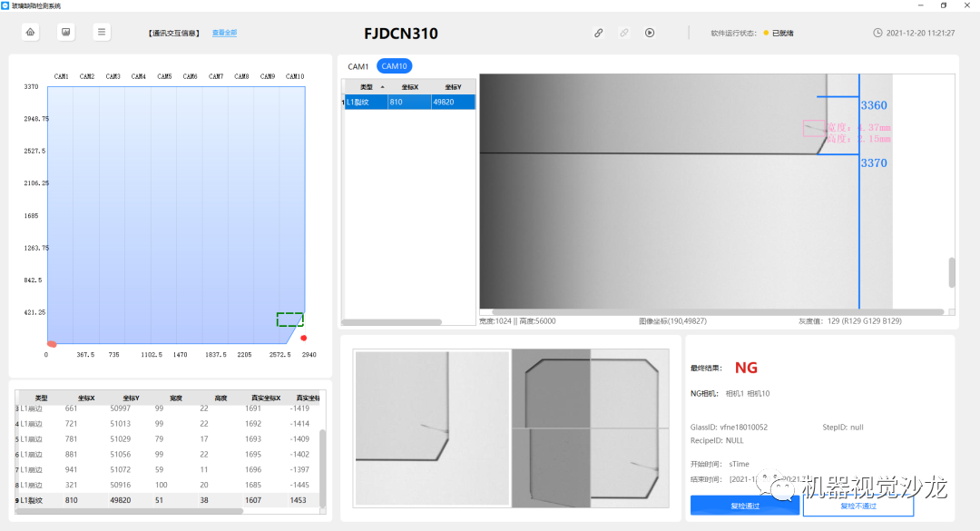Open the hamburger menu icon
Viewport: 980px width, 531px height.
click(102, 32)
